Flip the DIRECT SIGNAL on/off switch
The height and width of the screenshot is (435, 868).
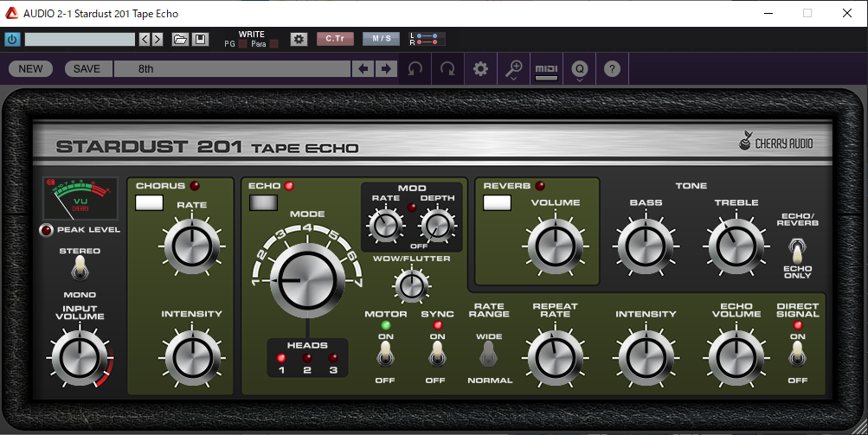pos(797,355)
